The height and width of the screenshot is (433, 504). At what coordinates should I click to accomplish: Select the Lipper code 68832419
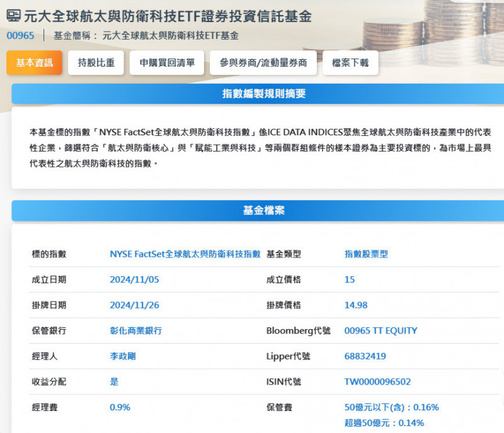click(365, 356)
